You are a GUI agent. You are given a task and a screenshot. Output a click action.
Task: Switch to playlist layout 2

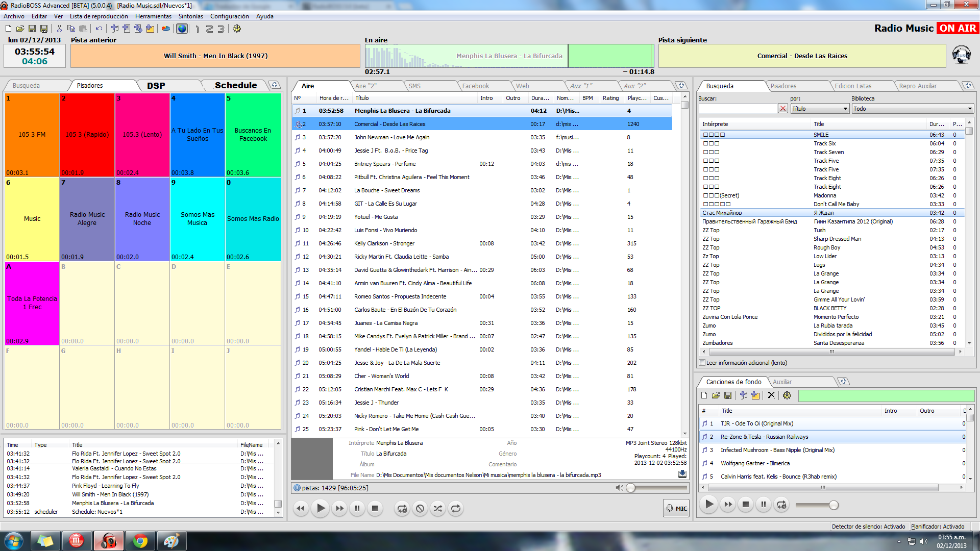coord(209,29)
